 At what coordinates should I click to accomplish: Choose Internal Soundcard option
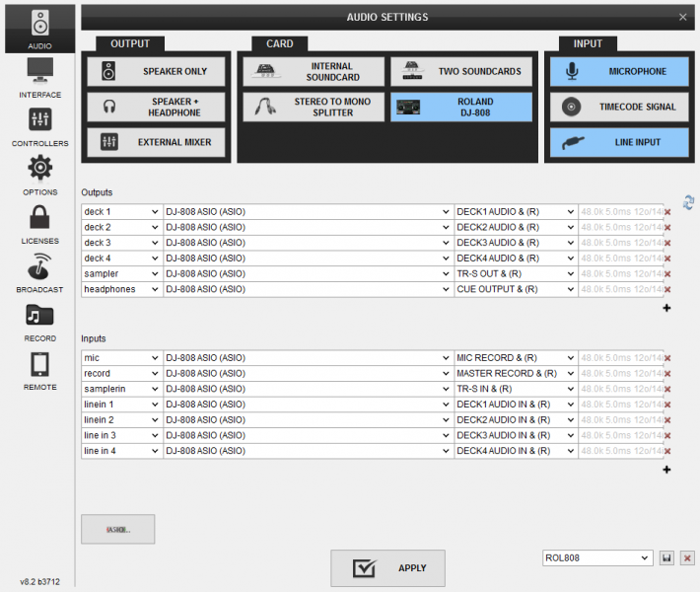[314, 71]
